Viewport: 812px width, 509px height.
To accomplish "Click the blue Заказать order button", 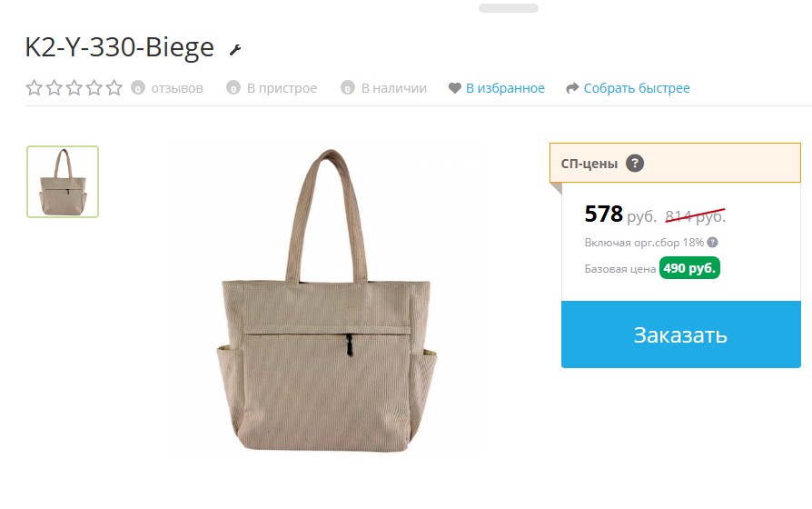I will [x=681, y=334].
